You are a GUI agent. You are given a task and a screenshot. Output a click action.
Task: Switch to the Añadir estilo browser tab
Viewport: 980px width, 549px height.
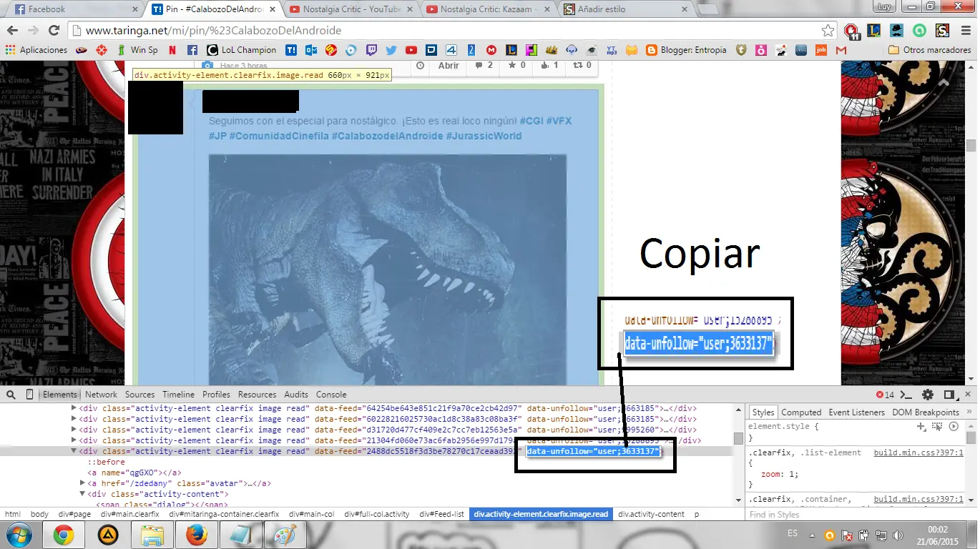tap(625, 9)
